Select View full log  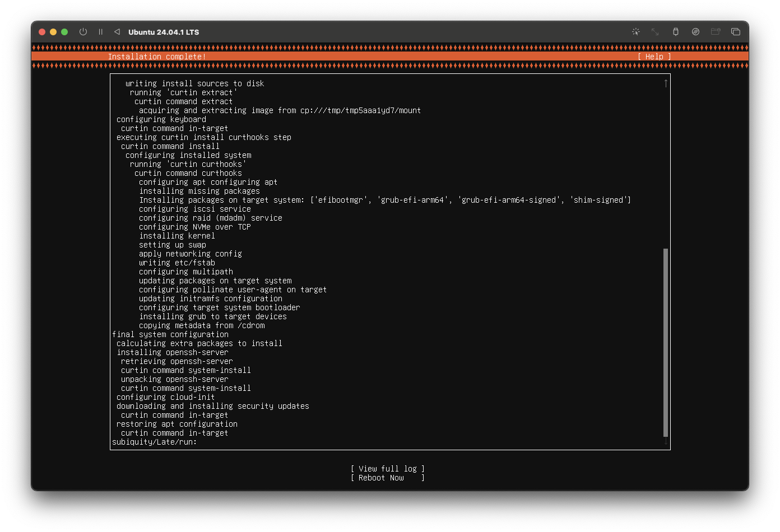[x=388, y=468]
